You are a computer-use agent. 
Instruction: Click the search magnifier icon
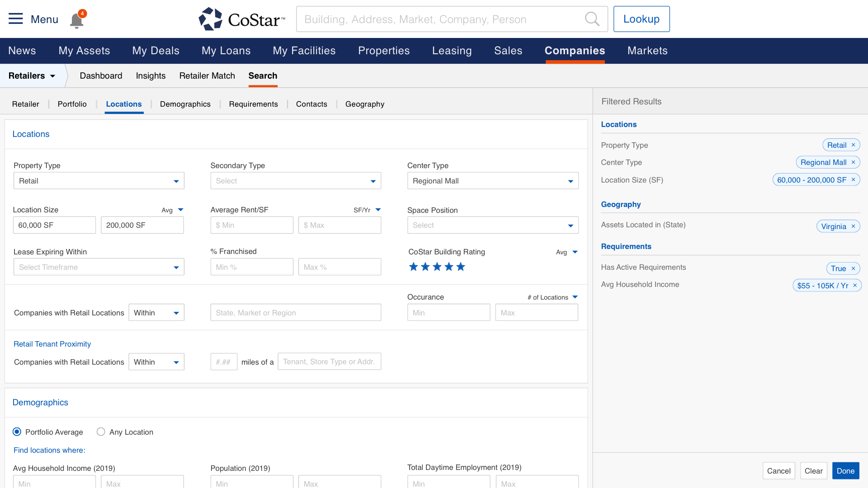[592, 19]
